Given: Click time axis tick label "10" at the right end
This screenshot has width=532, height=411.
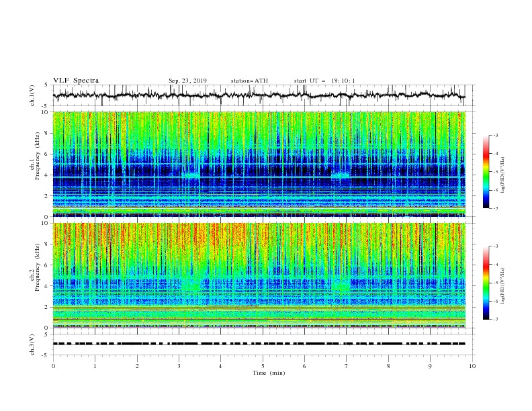Looking at the screenshot, I should point(472,366).
